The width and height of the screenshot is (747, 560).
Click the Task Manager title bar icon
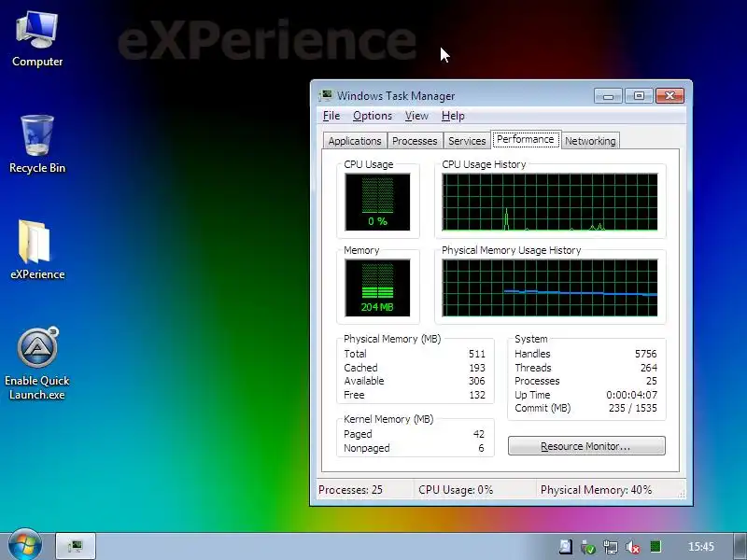326,96
